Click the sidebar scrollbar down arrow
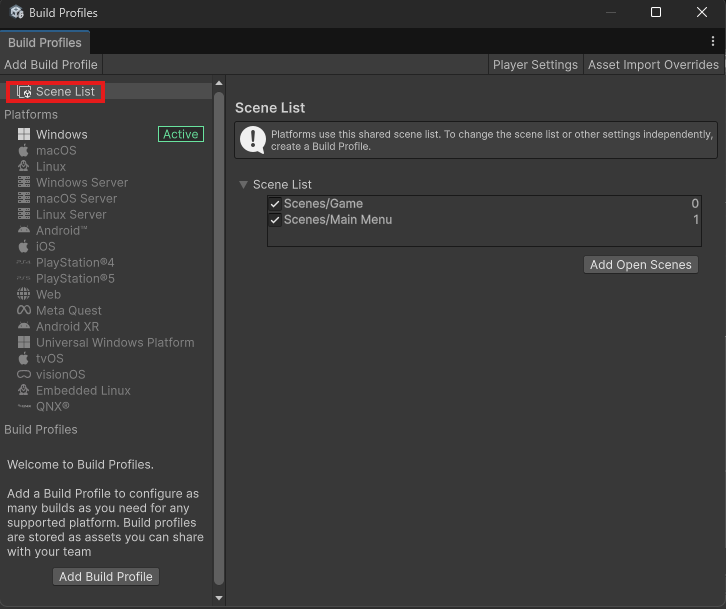Viewport: 726px width, 609px height. click(219, 598)
